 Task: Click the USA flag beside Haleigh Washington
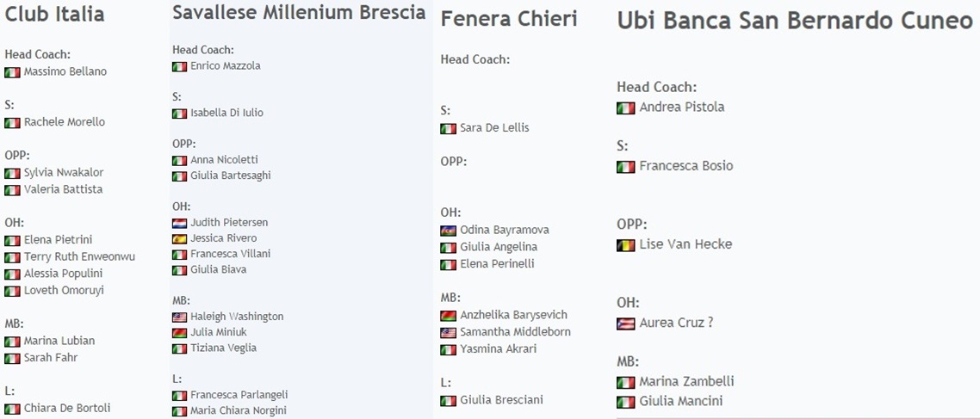tap(179, 317)
